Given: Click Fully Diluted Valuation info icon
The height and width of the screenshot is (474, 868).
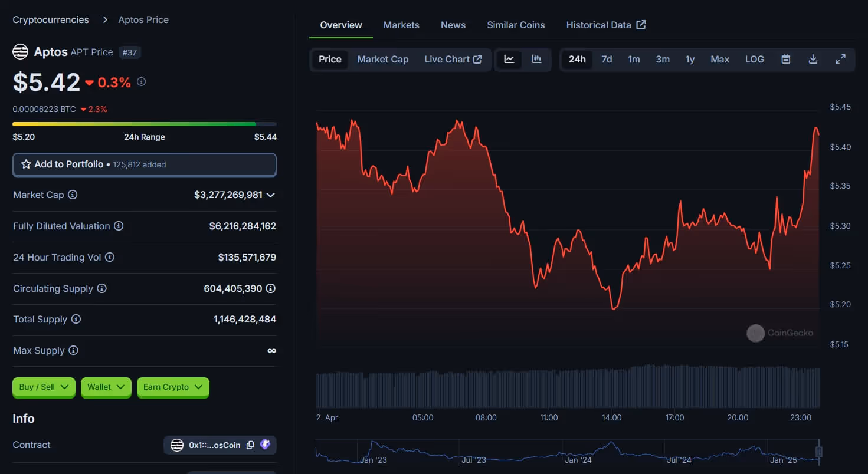Looking at the screenshot, I should pos(119,226).
